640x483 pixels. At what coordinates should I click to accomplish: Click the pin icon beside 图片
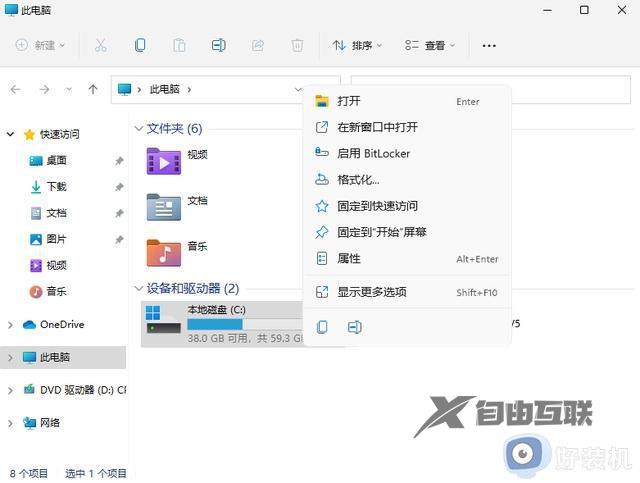pyautogui.click(x=119, y=239)
